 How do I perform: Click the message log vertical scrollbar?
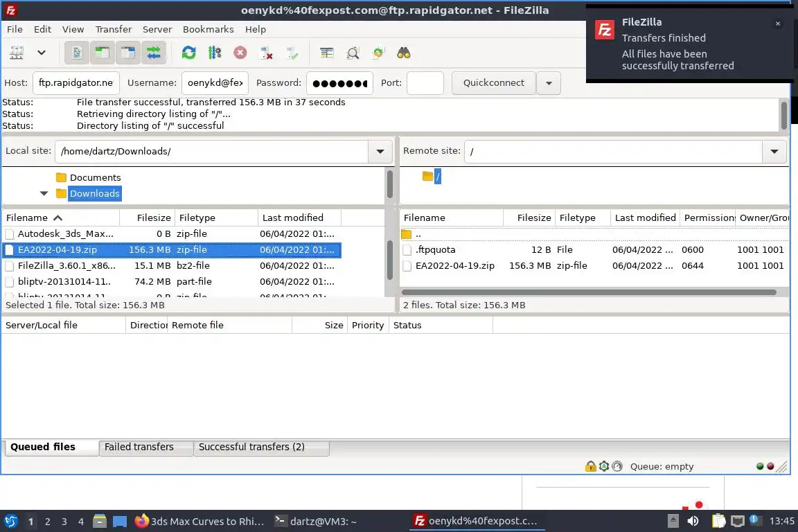(x=783, y=116)
